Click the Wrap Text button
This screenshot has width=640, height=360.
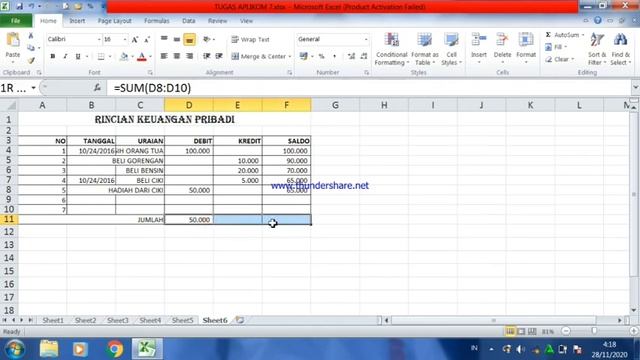pyautogui.click(x=250, y=40)
